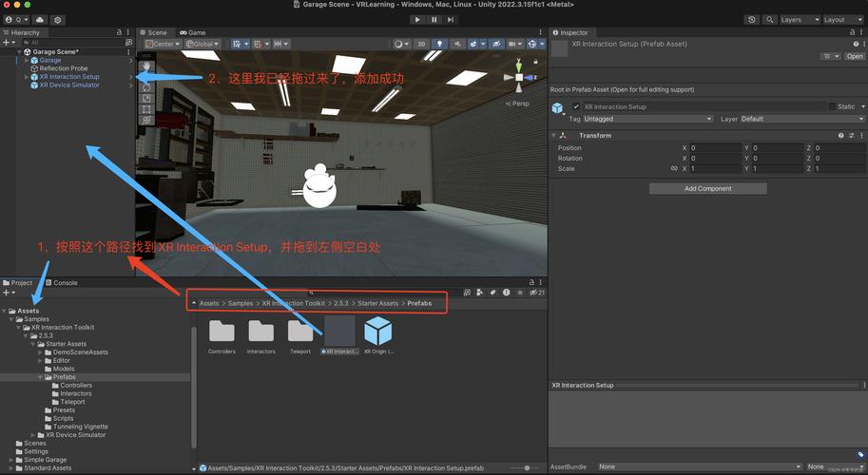Select the Hand (View) tool
The height and width of the screenshot is (475, 868).
146,66
